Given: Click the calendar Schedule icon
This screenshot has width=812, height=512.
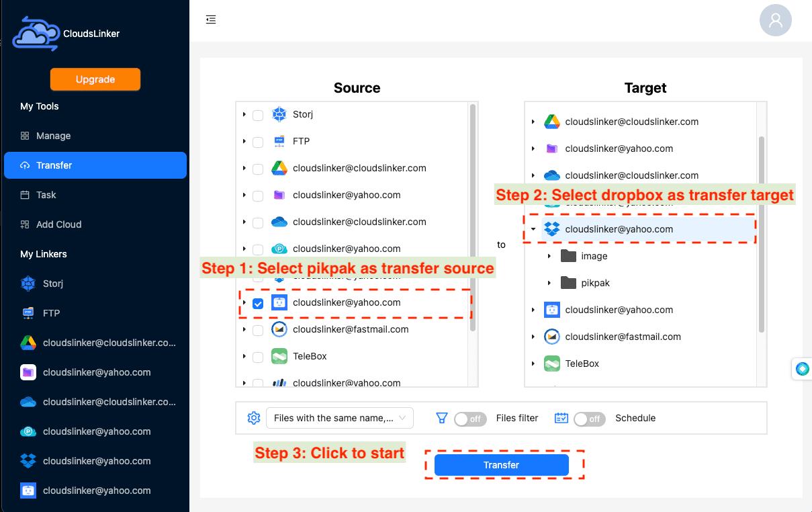Looking at the screenshot, I should click(x=561, y=418).
